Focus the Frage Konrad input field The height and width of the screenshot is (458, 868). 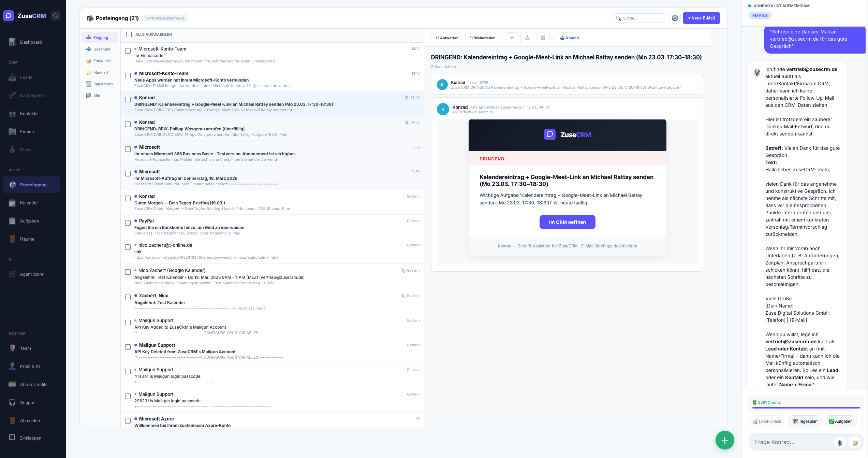point(793,442)
